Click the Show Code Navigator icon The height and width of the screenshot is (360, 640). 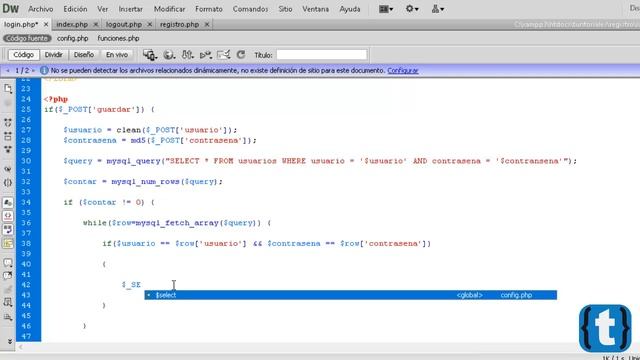(x=8, y=103)
